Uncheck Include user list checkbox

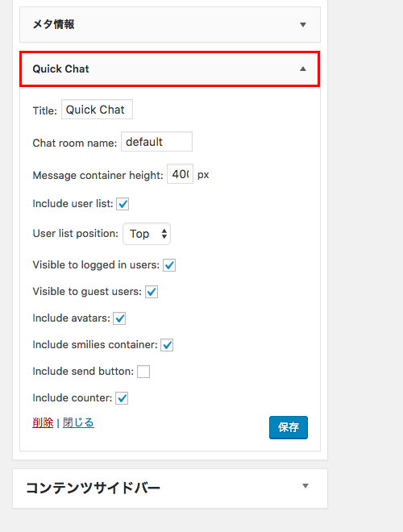tap(123, 204)
